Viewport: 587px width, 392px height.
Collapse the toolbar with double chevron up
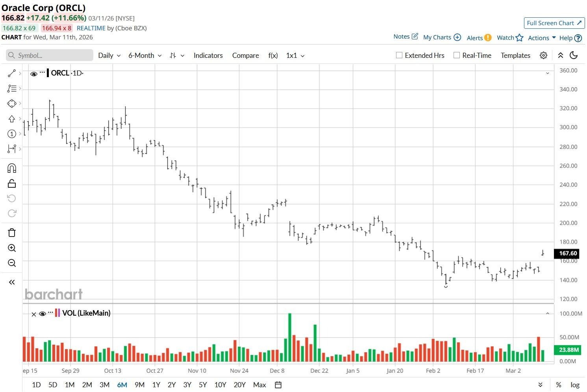tap(560, 55)
